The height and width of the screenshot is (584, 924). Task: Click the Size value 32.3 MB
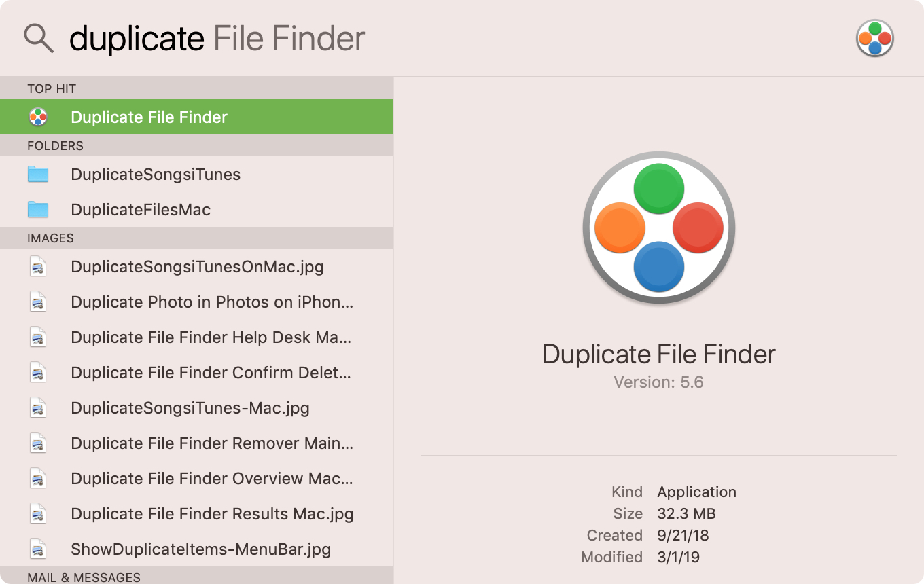coord(686,513)
